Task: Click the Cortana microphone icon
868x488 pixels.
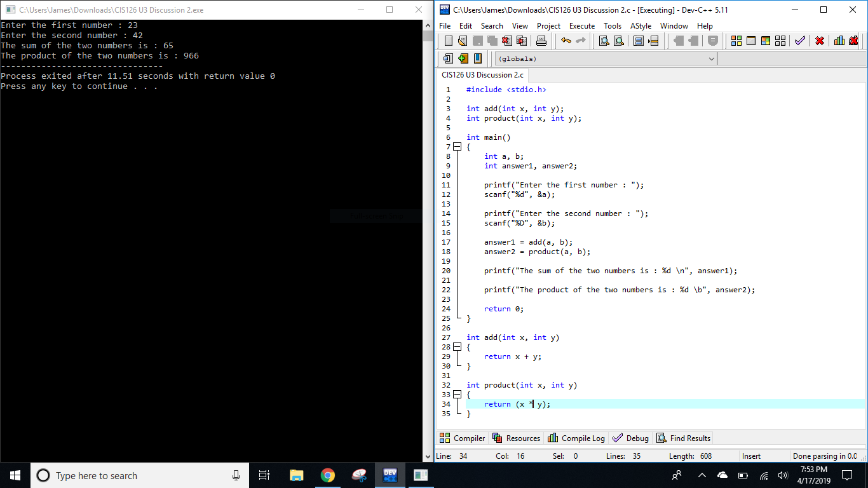Action: click(236, 475)
